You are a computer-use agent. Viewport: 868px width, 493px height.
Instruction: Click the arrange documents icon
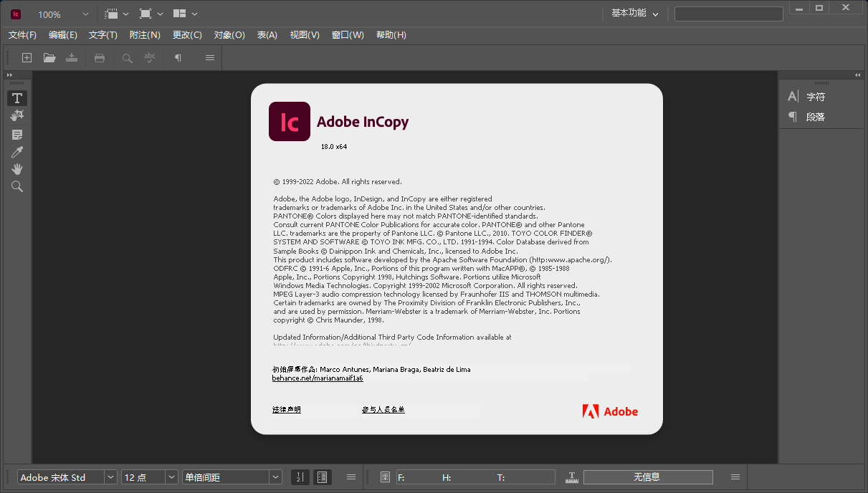tap(179, 14)
